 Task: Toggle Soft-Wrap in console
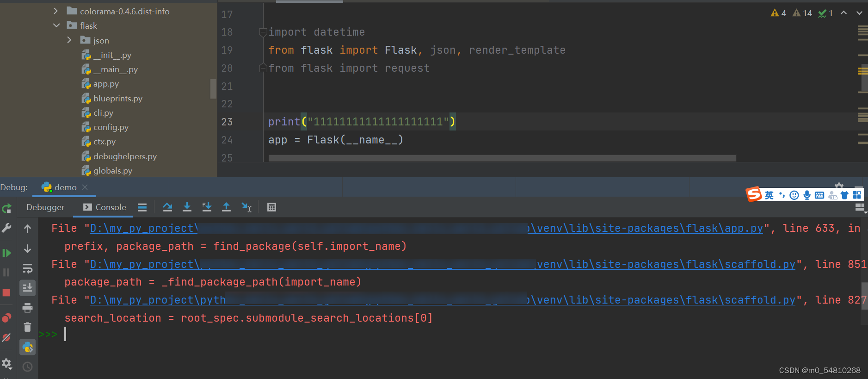(x=28, y=268)
